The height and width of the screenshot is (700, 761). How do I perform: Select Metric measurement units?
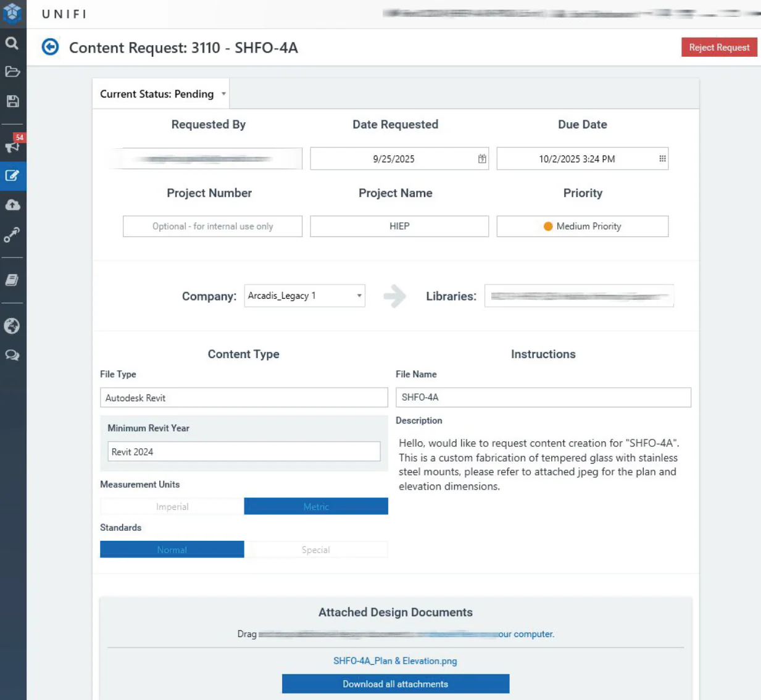pos(316,507)
